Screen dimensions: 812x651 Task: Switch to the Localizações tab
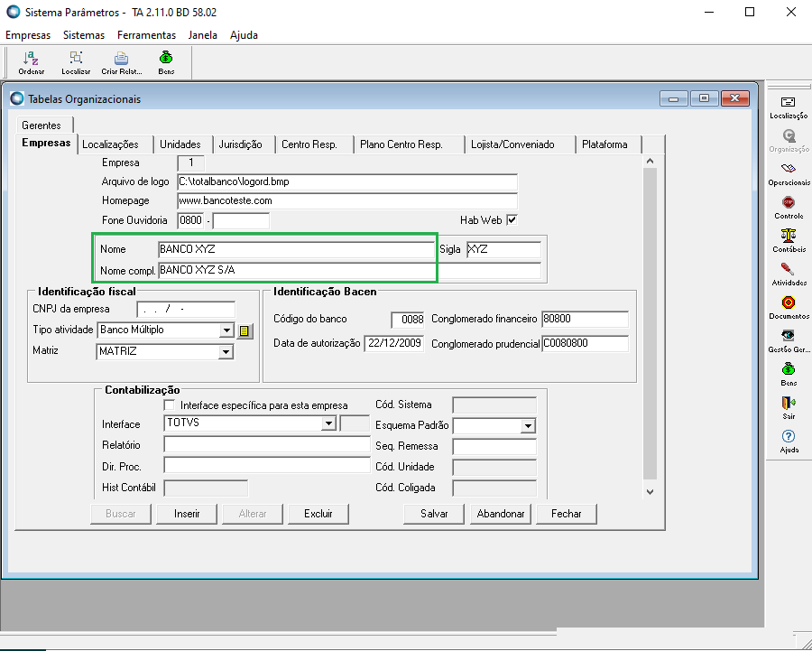110,144
